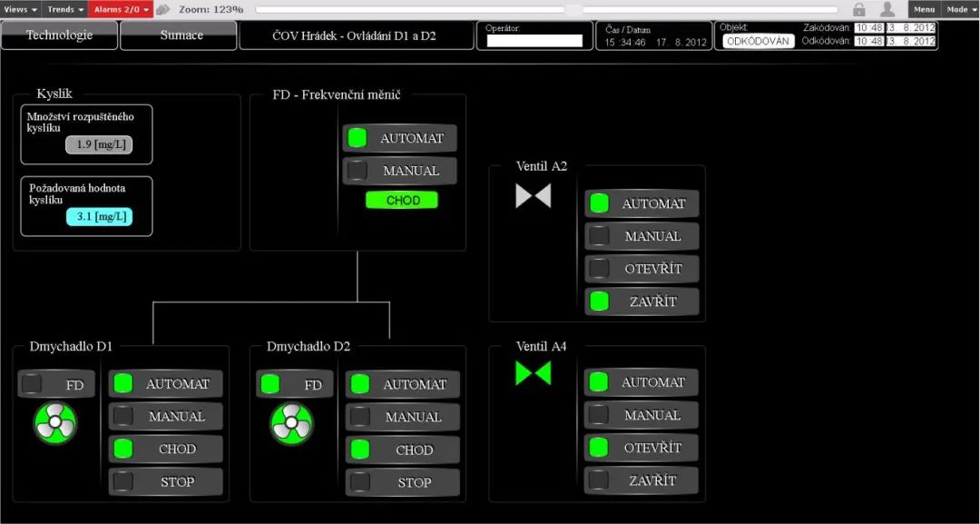Click the Zakódován time value 10:48

point(869,28)
